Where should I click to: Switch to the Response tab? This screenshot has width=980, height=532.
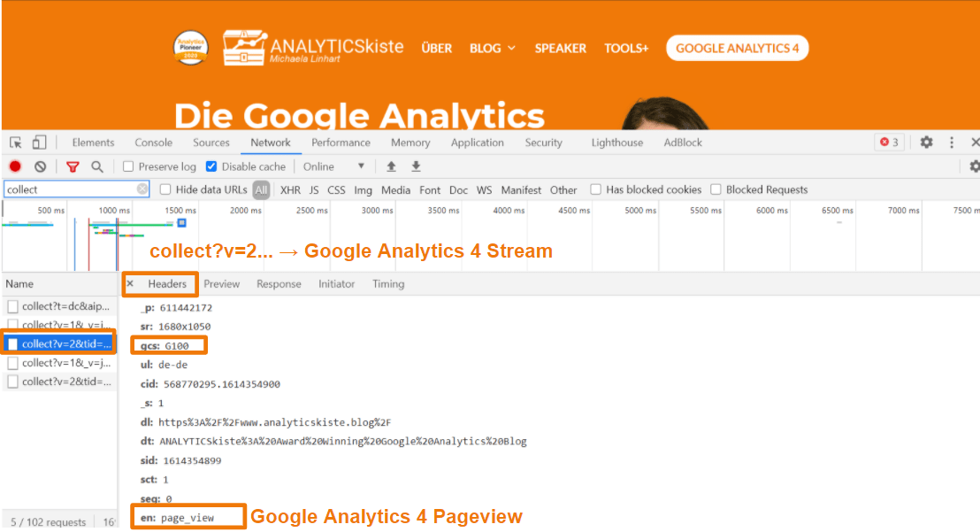coord(279,284)
